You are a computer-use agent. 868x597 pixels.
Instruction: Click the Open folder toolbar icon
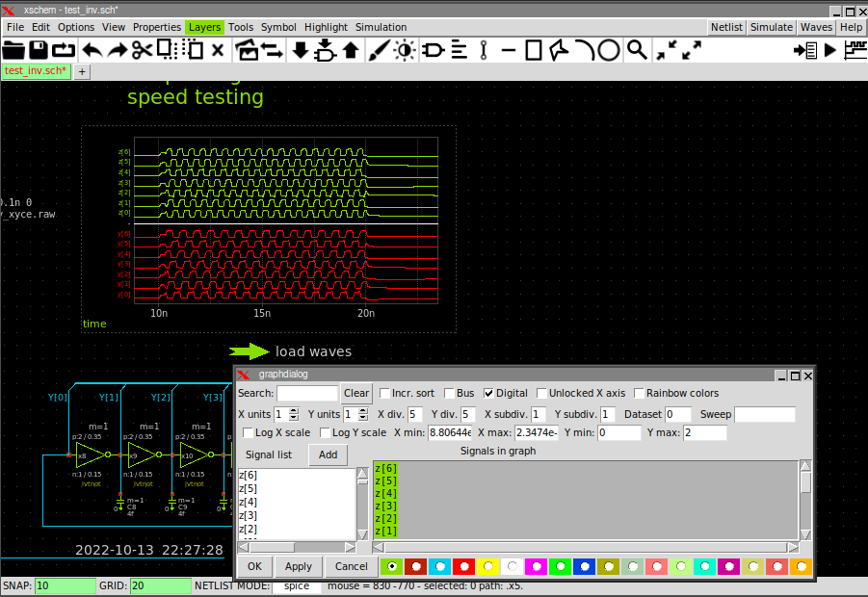[13, 50]
